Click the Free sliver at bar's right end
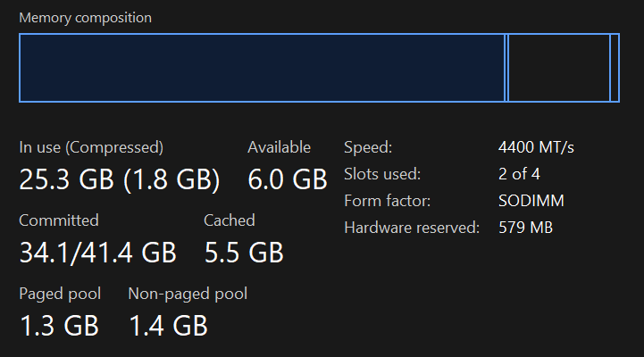The width and height of the screenshot is (644, 357). tap(615, 68)
